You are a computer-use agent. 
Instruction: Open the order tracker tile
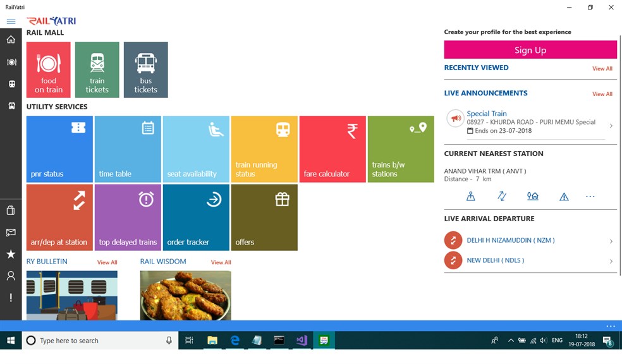196,217
